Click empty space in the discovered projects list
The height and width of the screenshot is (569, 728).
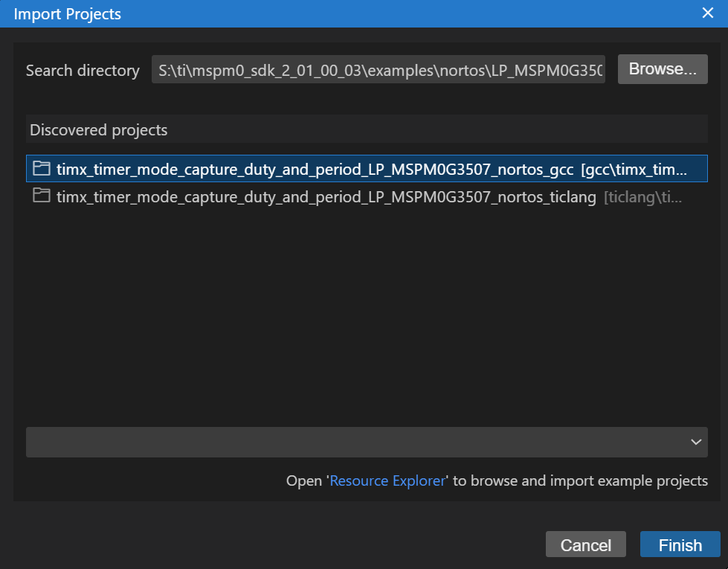[x=364, y=312]
